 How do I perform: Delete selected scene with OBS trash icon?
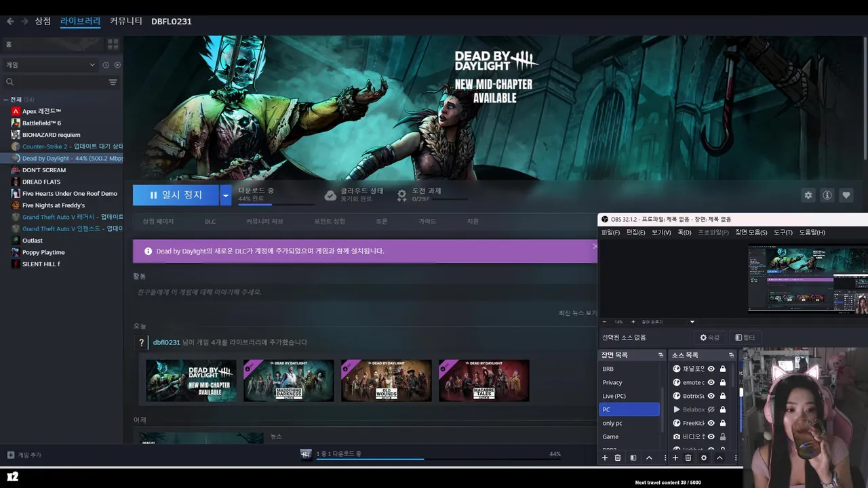pos(618,458)
